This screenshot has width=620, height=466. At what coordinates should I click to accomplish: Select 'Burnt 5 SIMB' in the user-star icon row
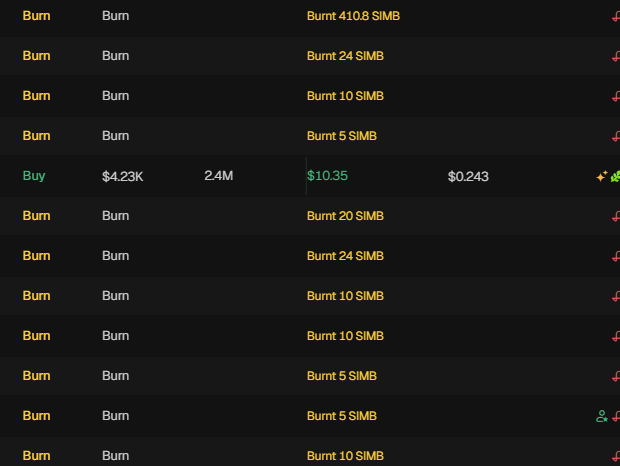pos(342,416)
